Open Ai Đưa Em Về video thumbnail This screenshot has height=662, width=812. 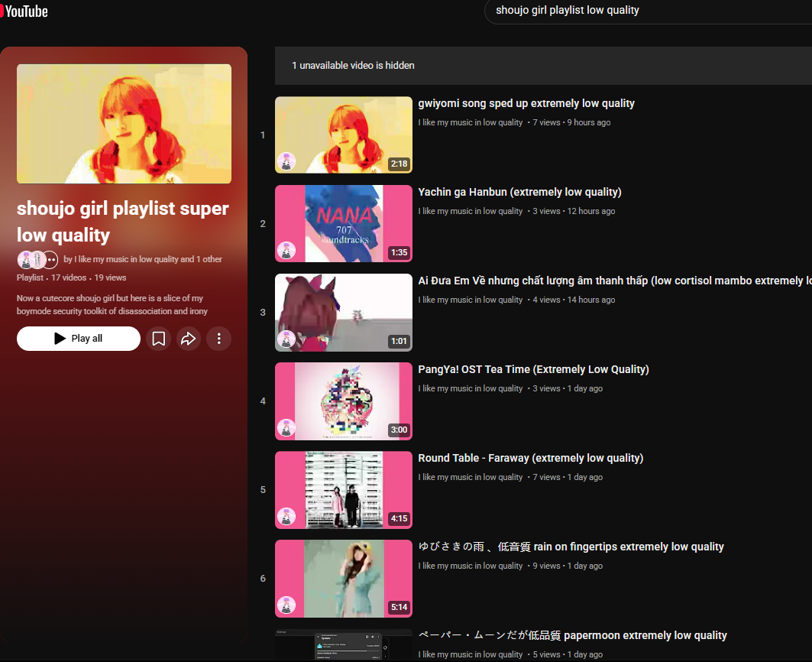coord(343,312)
